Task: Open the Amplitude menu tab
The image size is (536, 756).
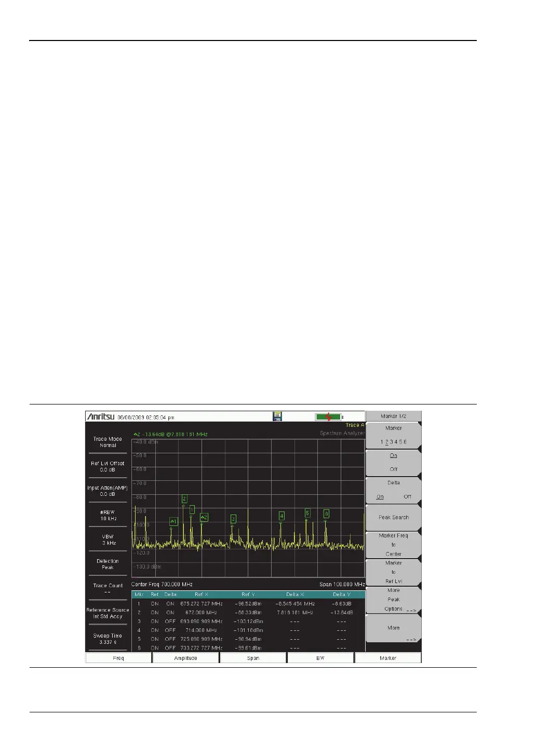Action: (x=185, y=658)
